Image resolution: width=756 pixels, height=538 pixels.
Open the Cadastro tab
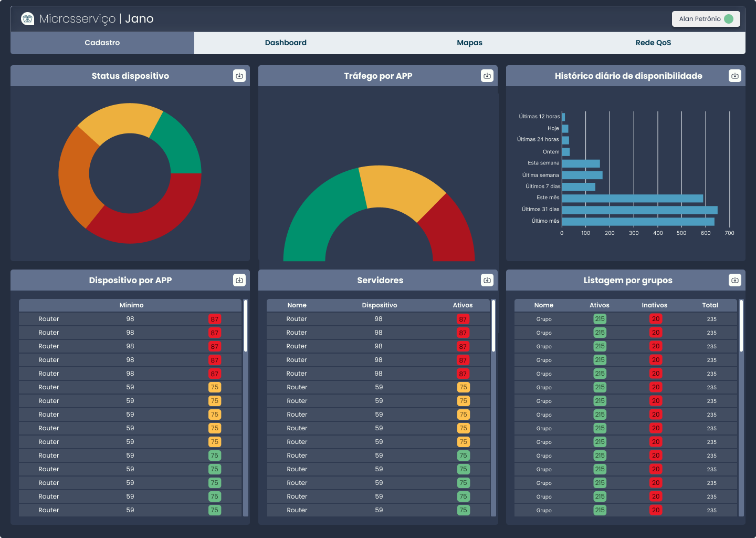pos(102,43)
